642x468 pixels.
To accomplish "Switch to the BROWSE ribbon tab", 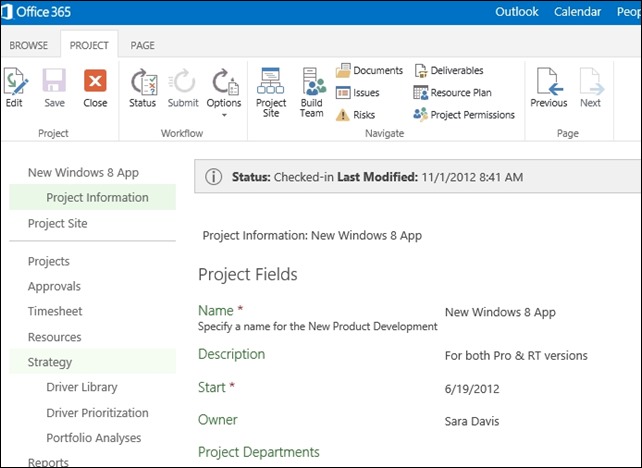I will (x=29, y=45).
